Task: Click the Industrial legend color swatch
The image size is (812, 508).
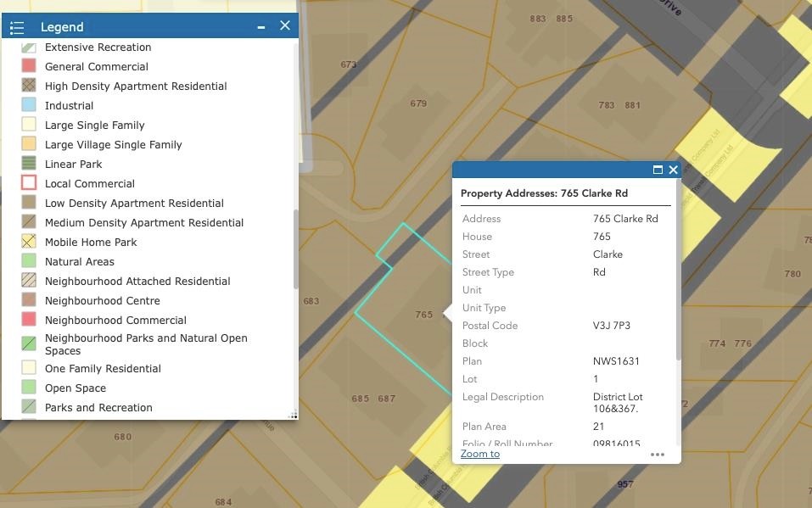Action: (x=29, y=105)
